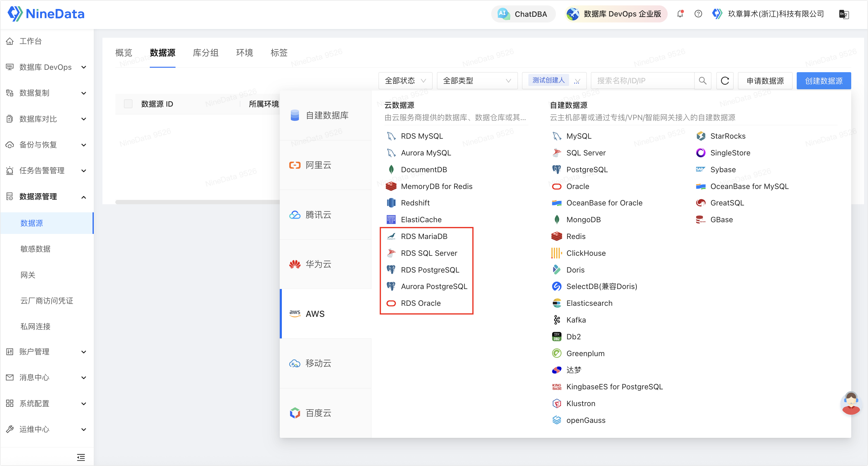This screenshot has width=868, height=466.
Task: Click the GreatSQL icon
Action: pyautogui.click(x=701, y=203)
